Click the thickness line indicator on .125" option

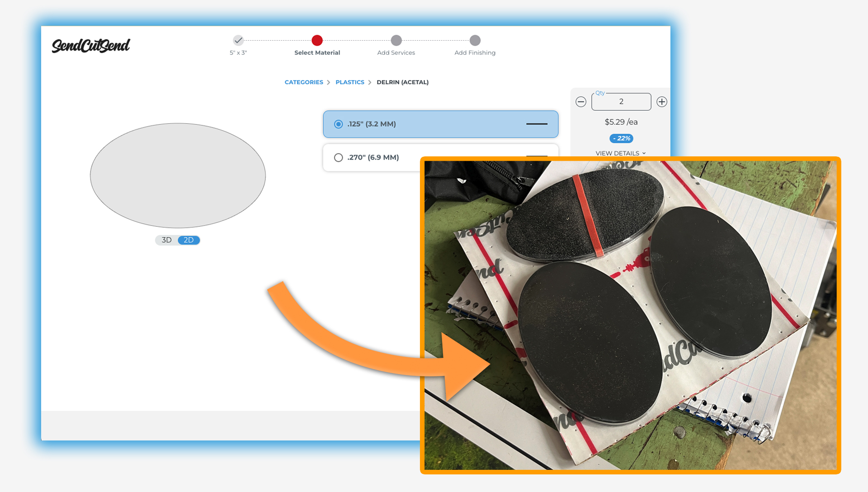[537, 124]
